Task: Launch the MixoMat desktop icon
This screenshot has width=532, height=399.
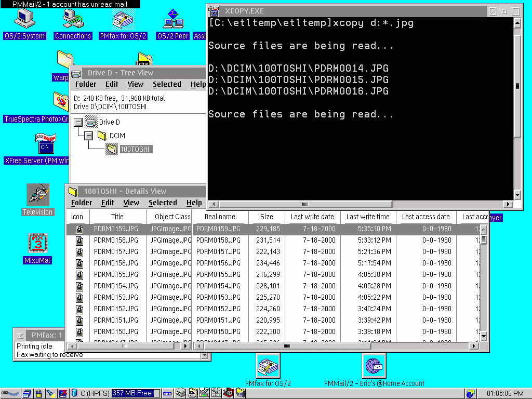Action: pyautogui.click(x=37, y=243)
